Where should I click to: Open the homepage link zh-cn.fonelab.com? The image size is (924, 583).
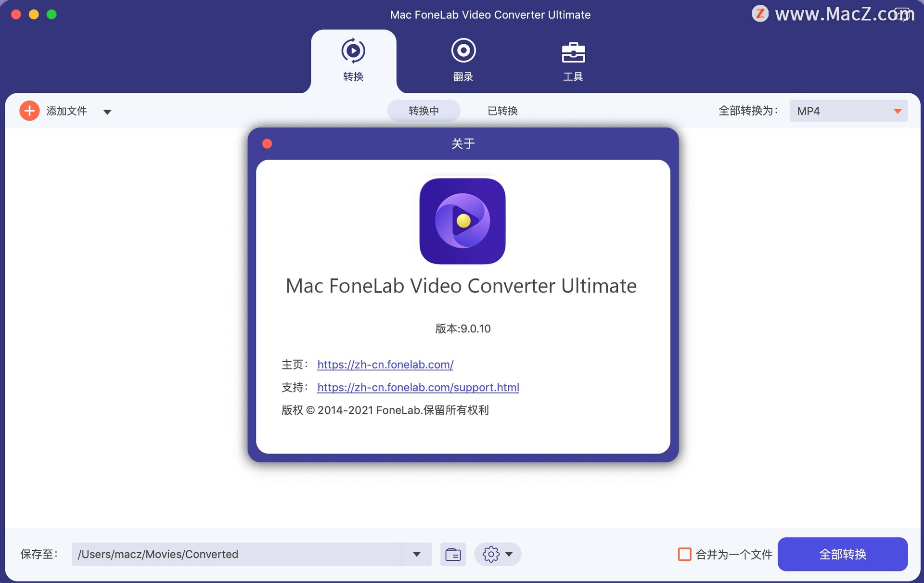click(385, 365)
